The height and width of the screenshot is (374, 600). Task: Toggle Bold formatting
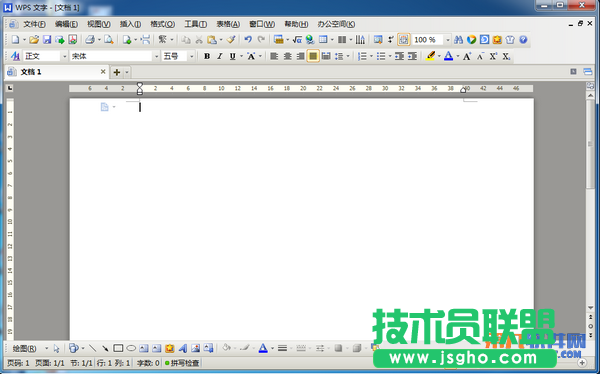207,56
